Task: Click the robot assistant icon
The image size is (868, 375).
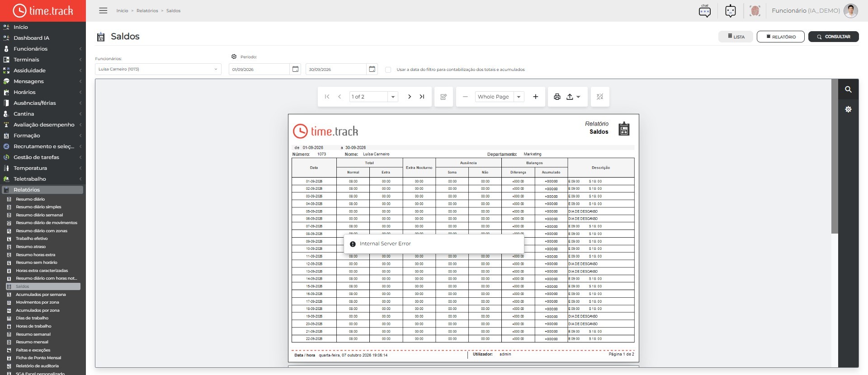Action: click(730, 11)
